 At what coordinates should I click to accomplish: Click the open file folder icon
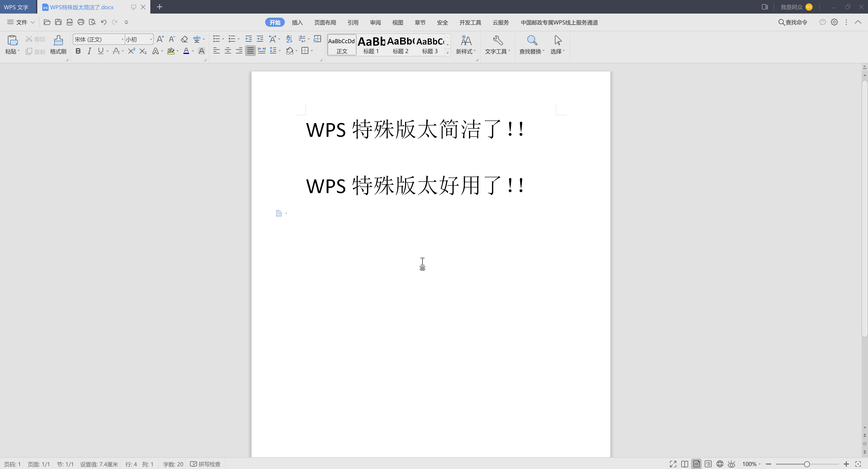47,22
